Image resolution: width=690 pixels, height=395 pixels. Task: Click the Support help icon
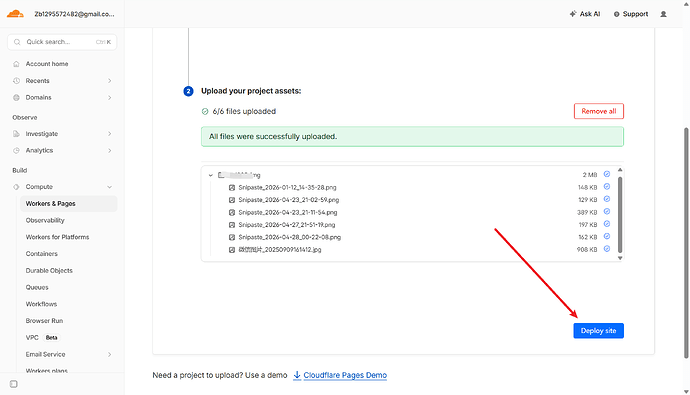[x=617, y=15]
